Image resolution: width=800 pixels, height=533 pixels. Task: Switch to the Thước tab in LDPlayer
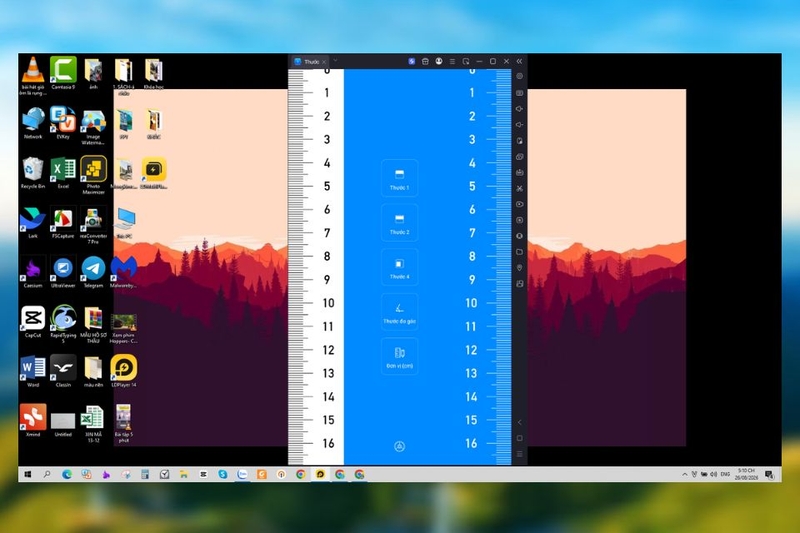310,62
